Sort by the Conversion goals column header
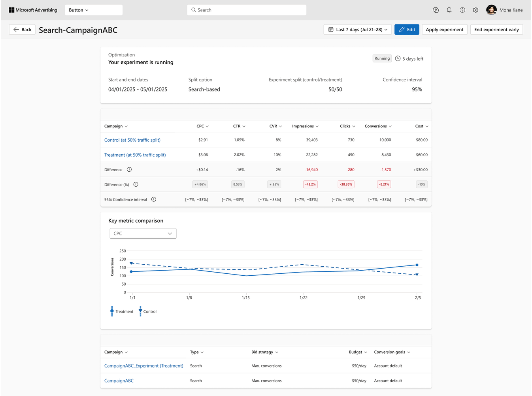This screenshot has width=532, height=396. (392, 352)
